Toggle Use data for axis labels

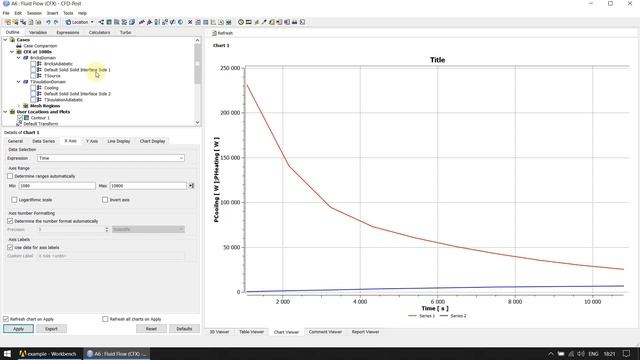[10, 247]
